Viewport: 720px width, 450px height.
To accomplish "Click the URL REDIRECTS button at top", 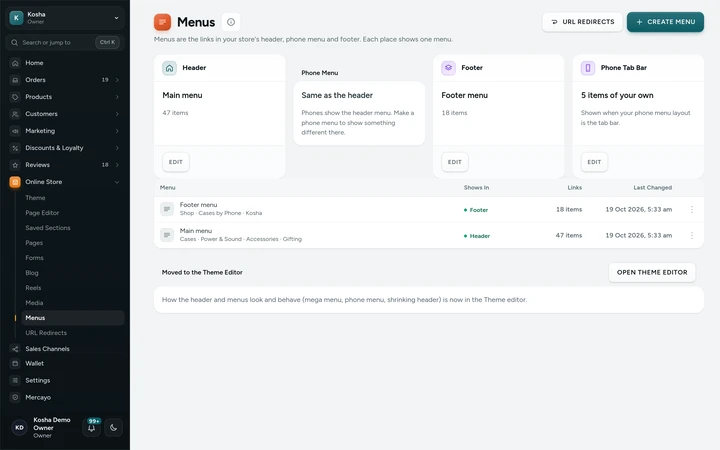I will pos(582,22).
